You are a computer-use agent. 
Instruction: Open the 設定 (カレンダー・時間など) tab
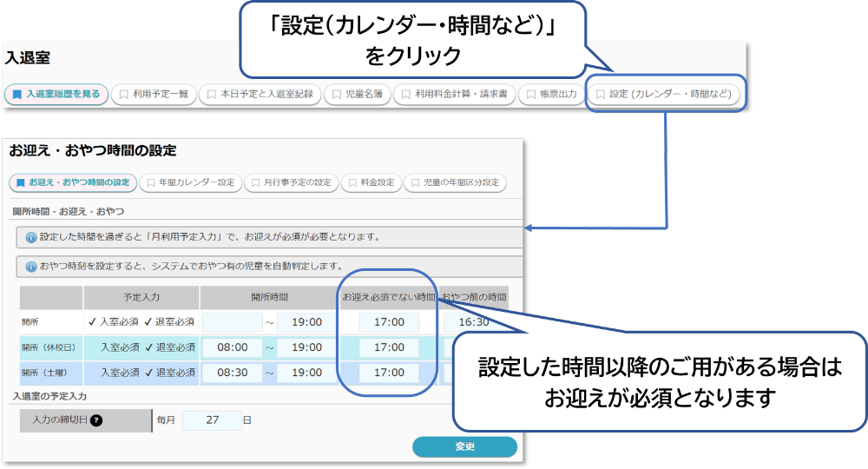[x=664, y=94]
